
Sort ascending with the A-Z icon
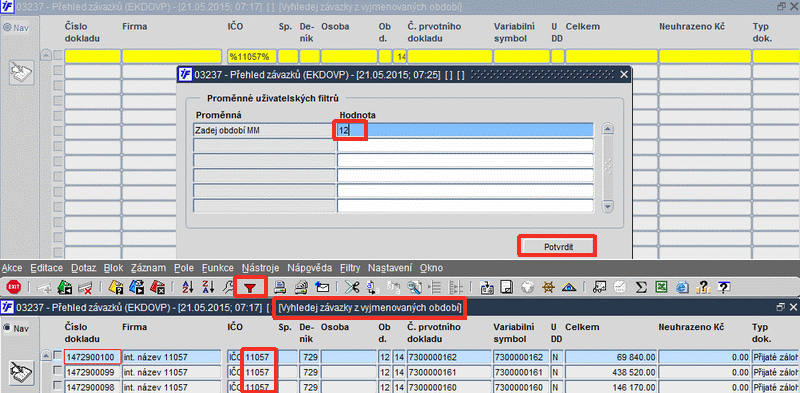pos(188,287)
